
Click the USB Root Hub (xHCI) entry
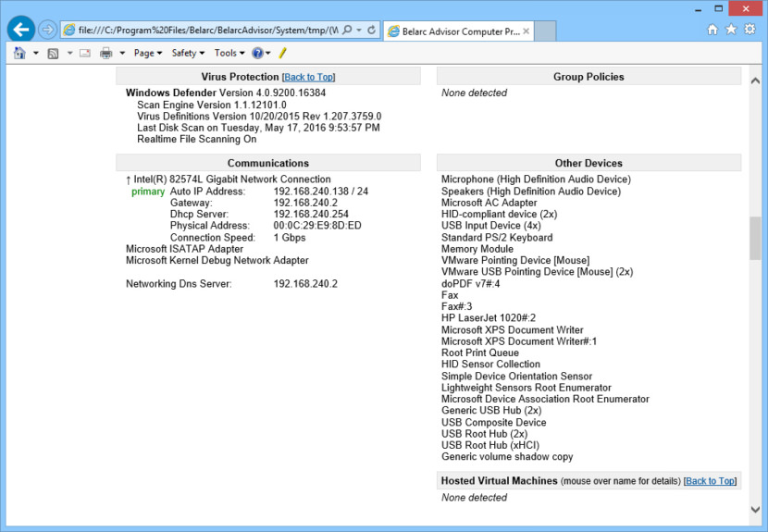pos(490,445)
